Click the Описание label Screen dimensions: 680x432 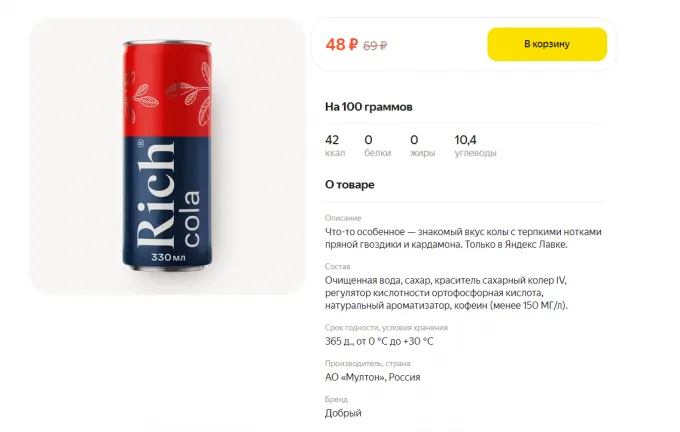(x=343, y=218)
